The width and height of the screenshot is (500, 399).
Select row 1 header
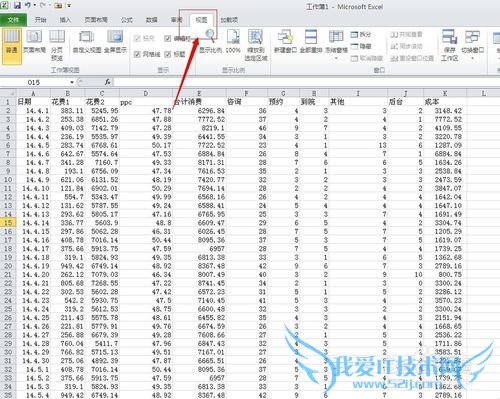point(8,102)
